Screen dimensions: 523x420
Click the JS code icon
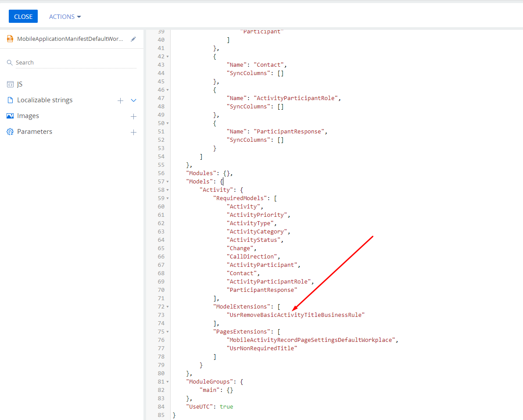(x=10, y=84)
